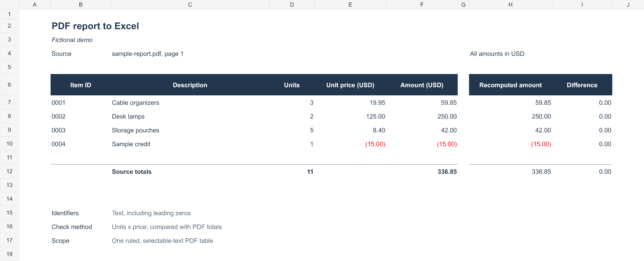Click the red '(15.00)' unit price cell
Screen dimensions: 644x261
350,144
